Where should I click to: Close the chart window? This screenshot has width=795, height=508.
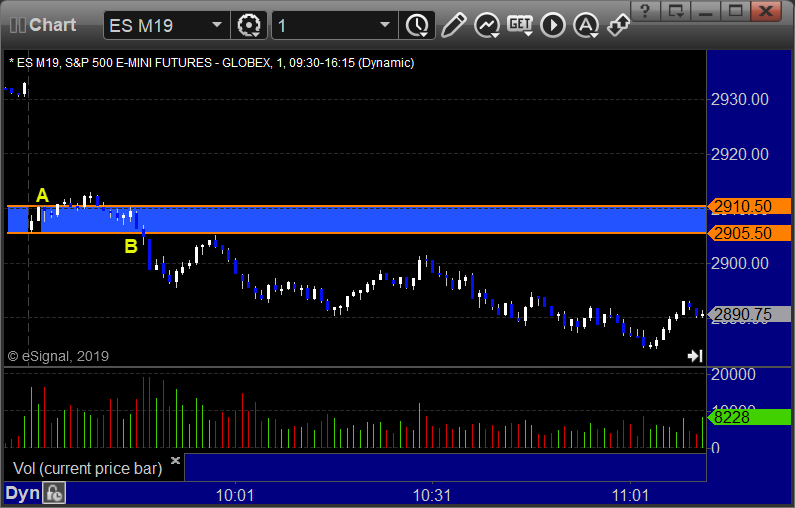point(766,11)
